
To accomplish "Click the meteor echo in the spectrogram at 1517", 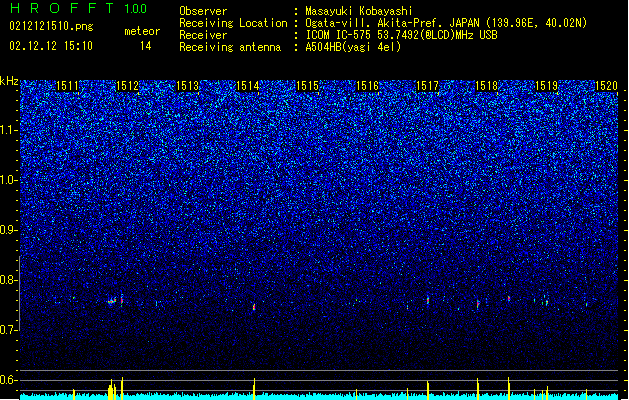I will (428, 300).
